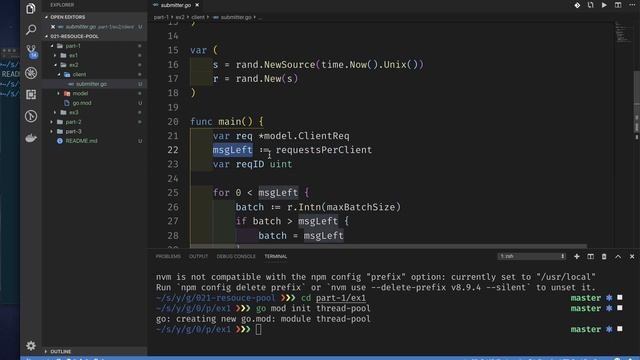Expand the Outline section
Viewport: 640px width, 360px height.
[x=60, y=351]
